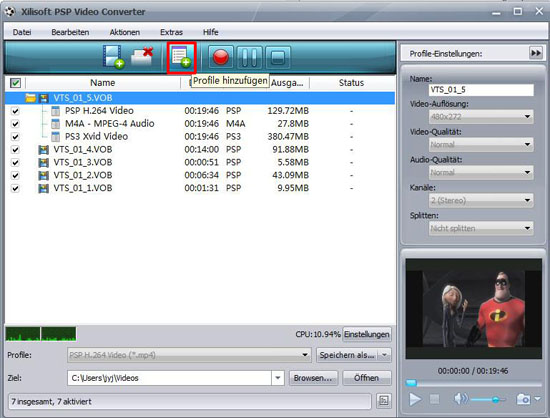
Task: Pause conversion using the pause toolbar button
Action: point(249,58)
